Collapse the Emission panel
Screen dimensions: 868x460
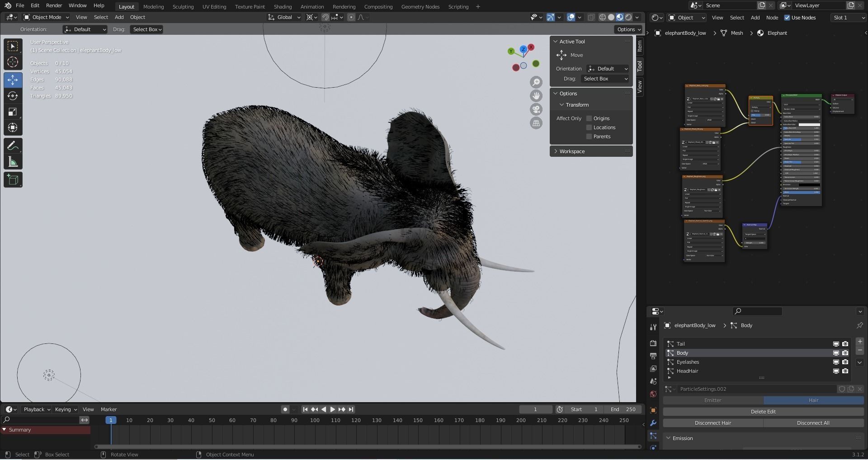[x=668, y=438]
